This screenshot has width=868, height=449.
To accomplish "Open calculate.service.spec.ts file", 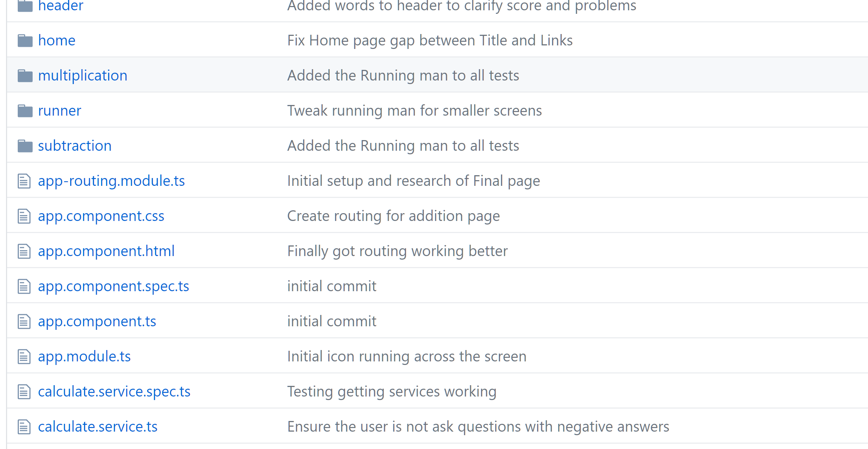I will pos(114,392).
